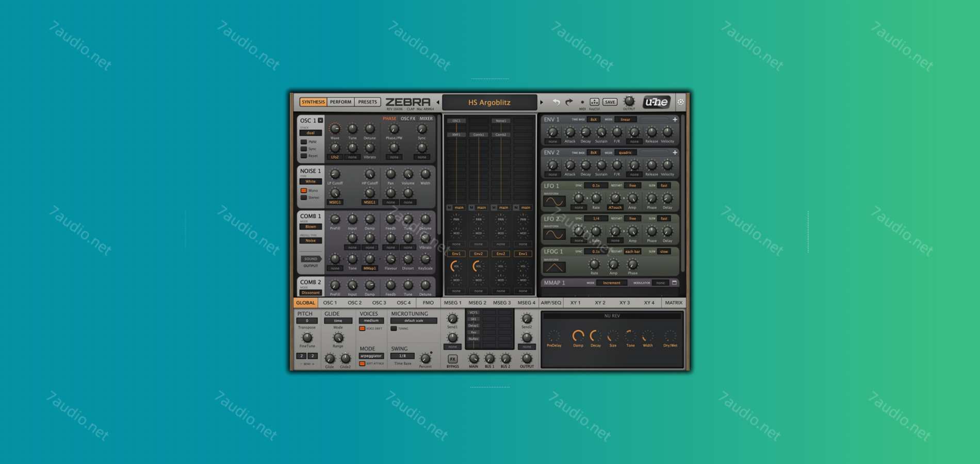The height and width of the screenshot is (464, 980).
Task: Toggle Stereo mode in NOISE 1
Action: coord(304,197)
